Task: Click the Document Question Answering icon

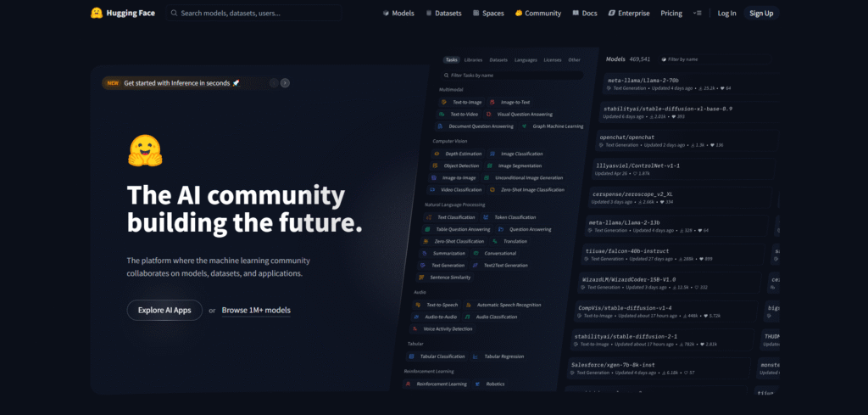Action: [x=440, y=126]
